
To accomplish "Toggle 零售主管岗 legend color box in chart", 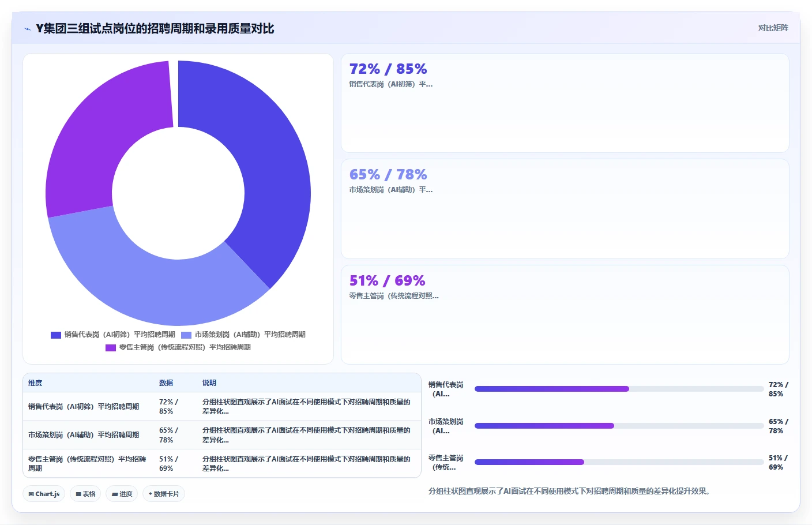I will (111, 347).
